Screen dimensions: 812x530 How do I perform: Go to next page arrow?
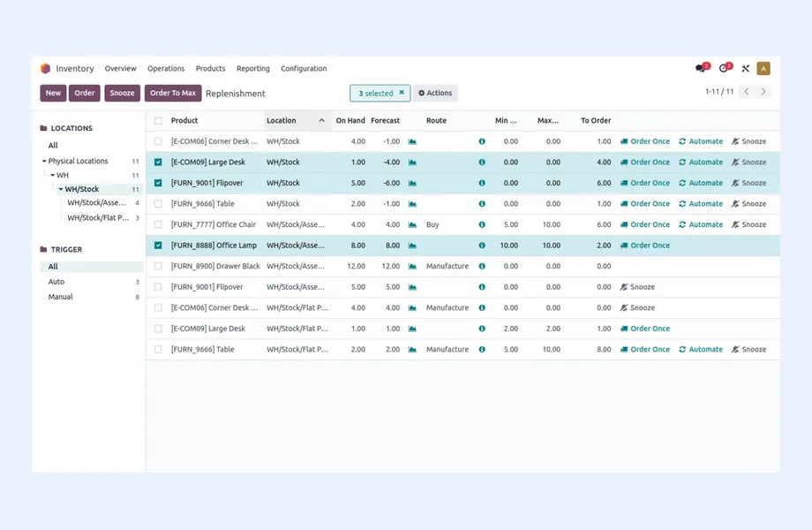click(763, 92)
